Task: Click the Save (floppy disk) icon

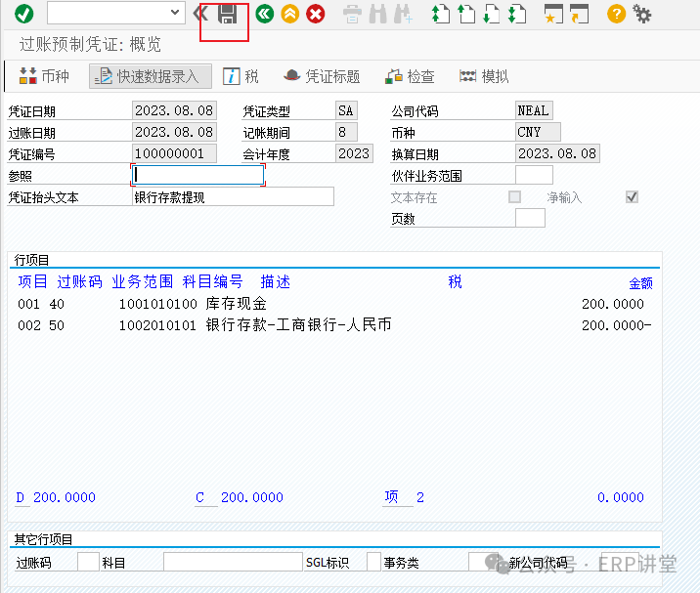Action: coord(228,14)
